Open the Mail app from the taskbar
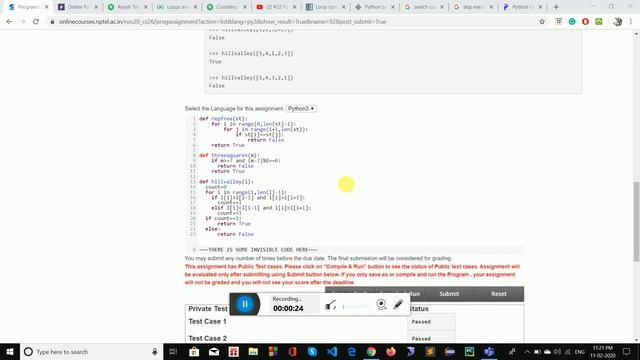This screenshot has height=360, width=640. click(214, 351)
